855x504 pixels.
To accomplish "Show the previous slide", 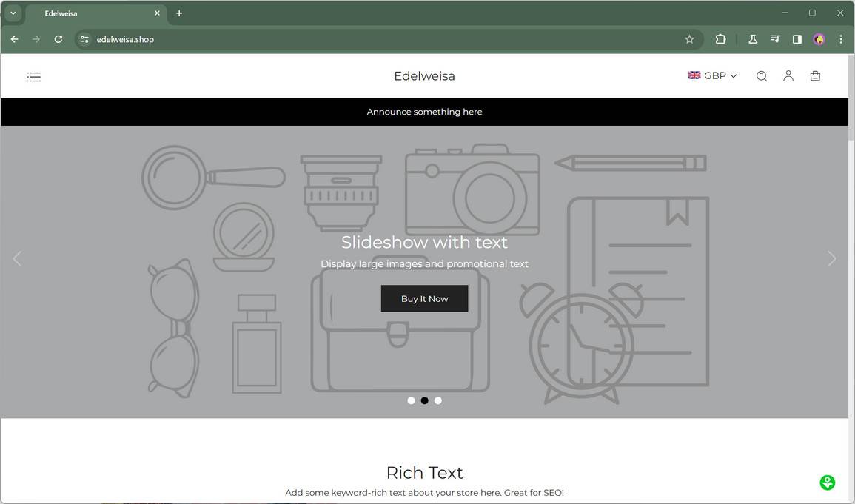I will [18, 259].
